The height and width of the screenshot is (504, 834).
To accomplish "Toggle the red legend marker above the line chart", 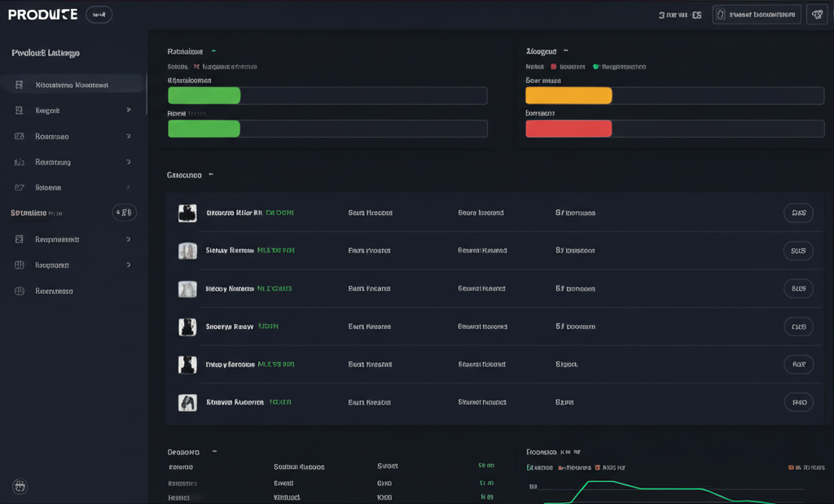I will click(x=598, y=468).
